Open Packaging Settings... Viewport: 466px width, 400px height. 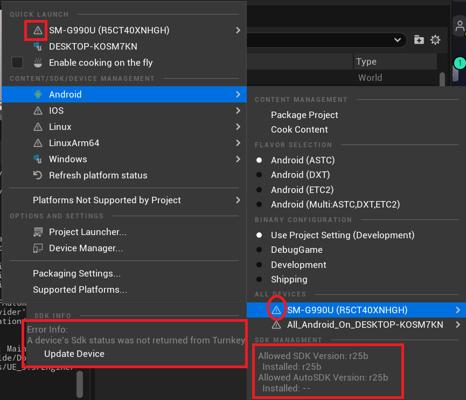coord(77,274)
